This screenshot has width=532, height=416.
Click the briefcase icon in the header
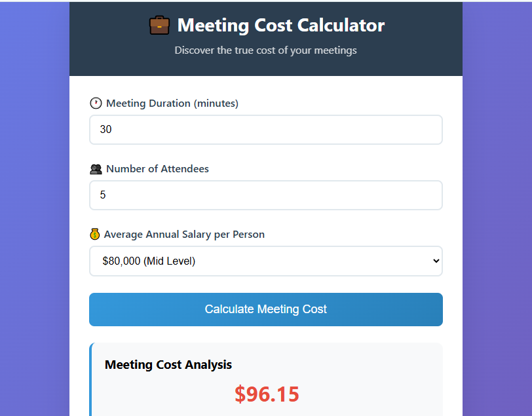pyautogui.click(x=159, y=25)
